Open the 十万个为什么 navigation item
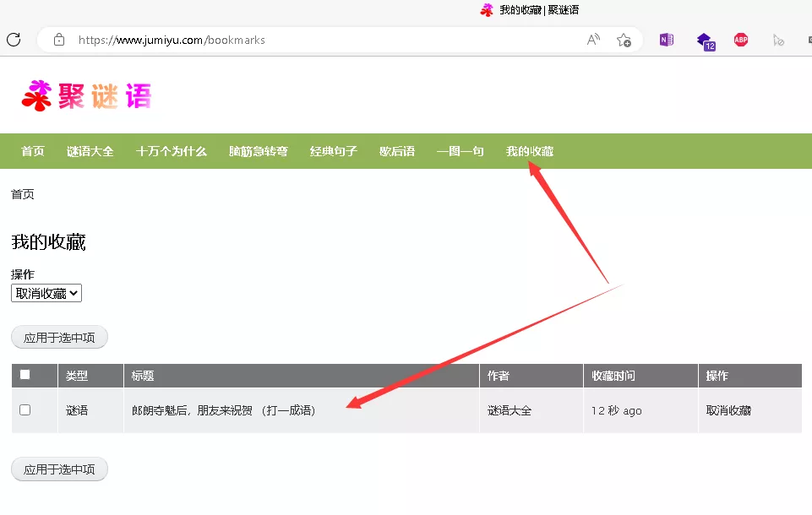The height and width of the screenshot is (515, 812). pyautogui.click(x=172, y=151)
